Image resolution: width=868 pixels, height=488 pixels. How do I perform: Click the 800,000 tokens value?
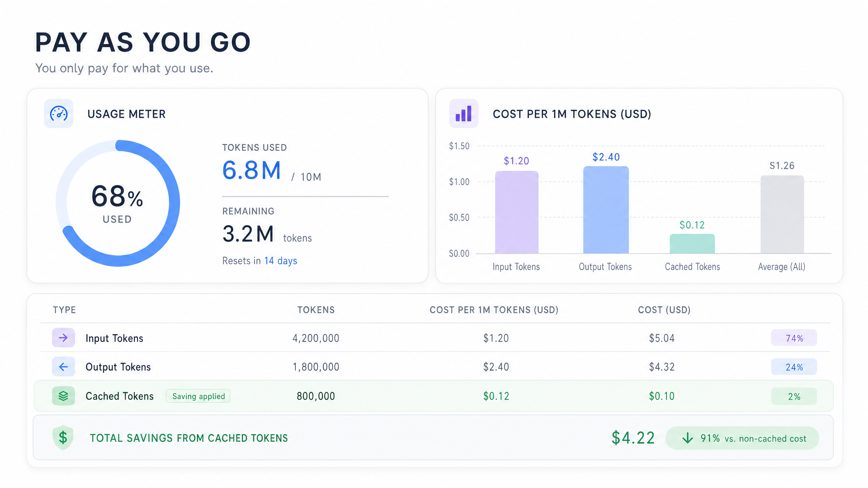coord(316,396)
